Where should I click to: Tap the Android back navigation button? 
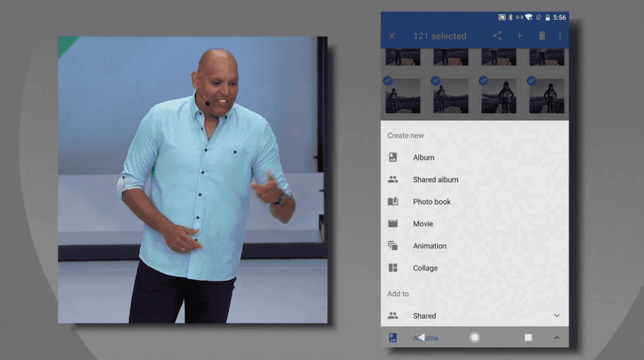click(421, 337)
